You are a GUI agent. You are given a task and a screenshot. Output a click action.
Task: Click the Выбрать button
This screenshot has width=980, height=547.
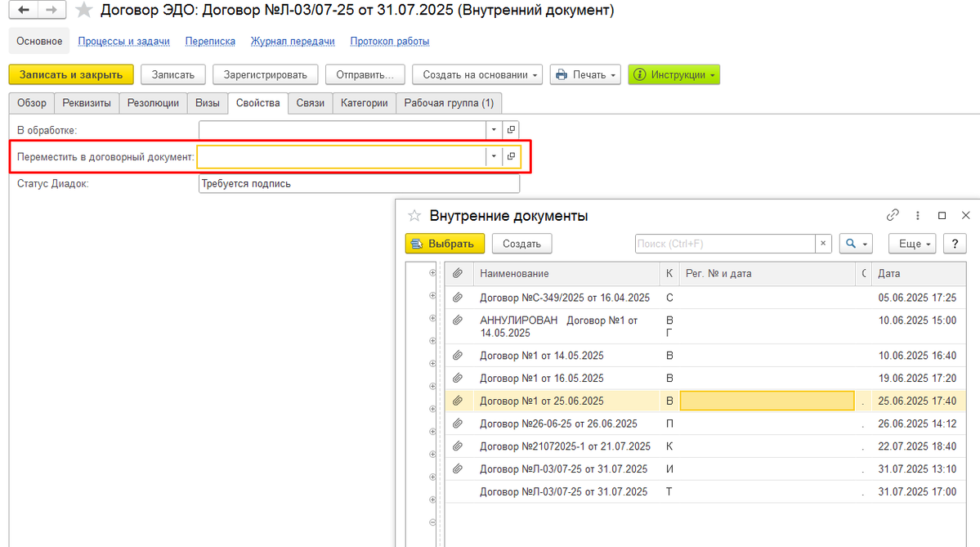coord(445,244)
